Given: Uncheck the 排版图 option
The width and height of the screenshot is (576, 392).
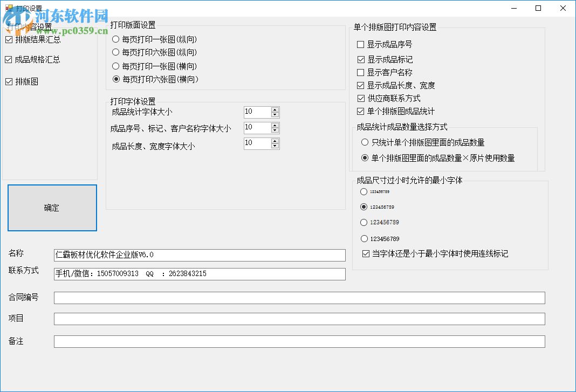Looking at the screenshot, I should [9, 81].
